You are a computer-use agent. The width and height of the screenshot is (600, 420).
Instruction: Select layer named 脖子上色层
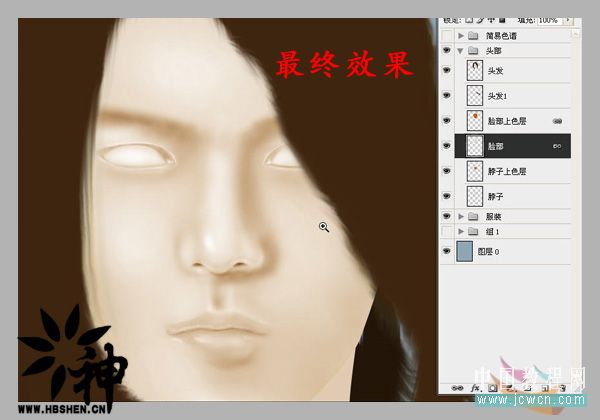point(507,171)
